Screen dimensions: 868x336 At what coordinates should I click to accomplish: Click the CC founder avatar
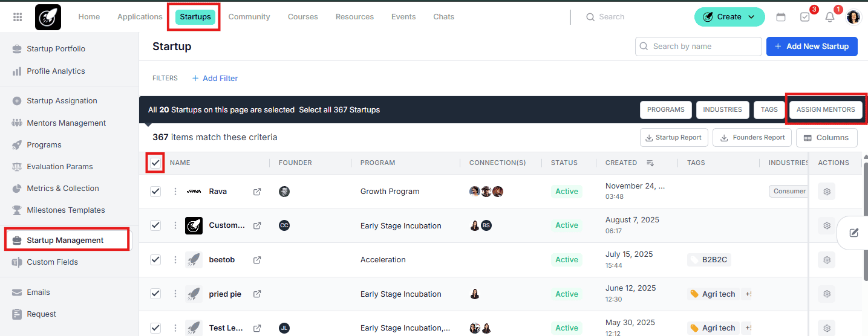(x=284, y=225)
